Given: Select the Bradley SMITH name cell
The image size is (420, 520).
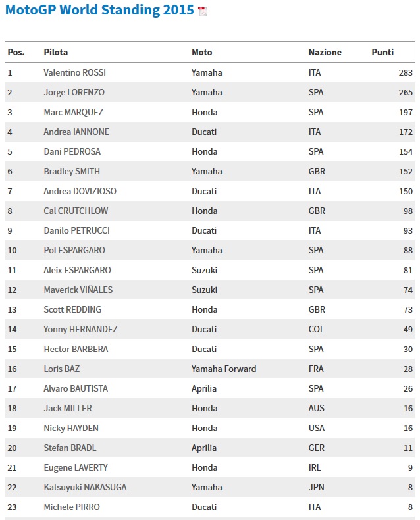Looking at the screenshot, I should coord(72,171).
